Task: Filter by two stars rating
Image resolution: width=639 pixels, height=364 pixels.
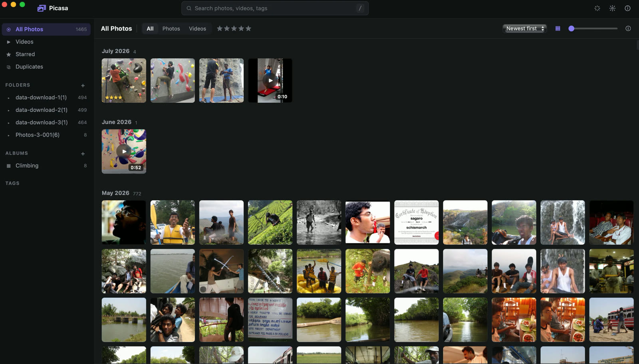Action: 227,28
